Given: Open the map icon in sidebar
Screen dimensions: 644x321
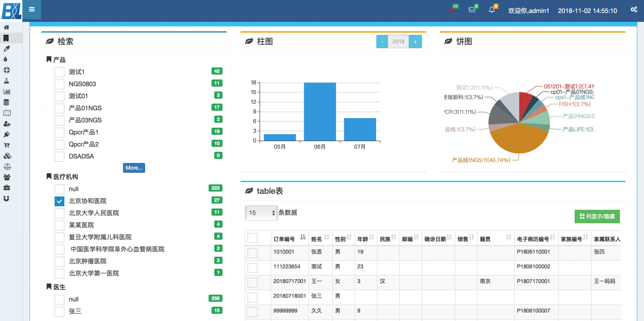Looking at the screenshot, I should click(x=7, y=113).
